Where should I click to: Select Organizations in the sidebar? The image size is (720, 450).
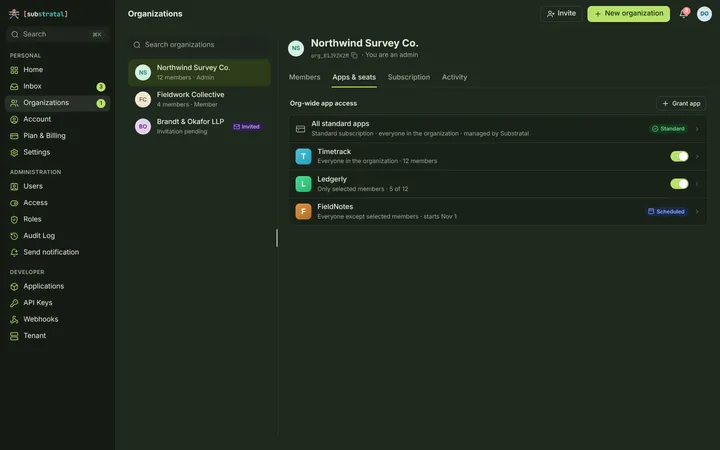[57, 103]
